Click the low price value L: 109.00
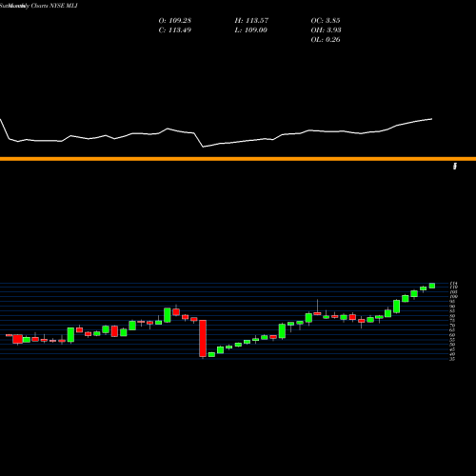Viewport: 476px width, 476px height. 251,30
